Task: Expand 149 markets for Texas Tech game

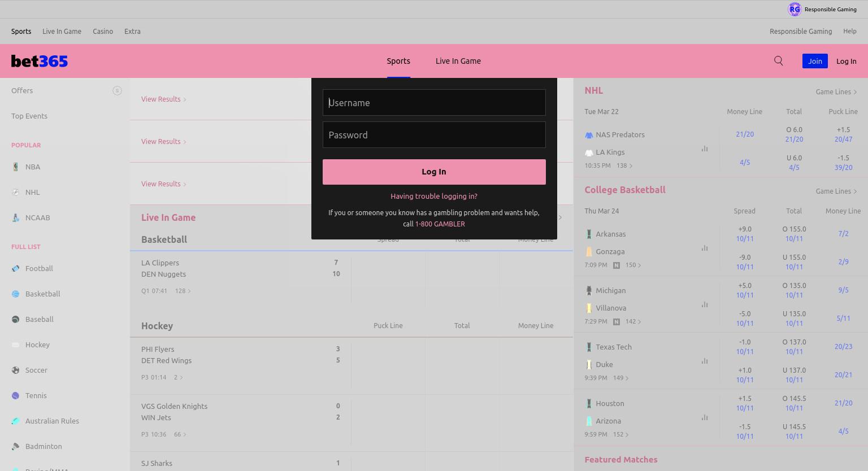Action: (x=621, y=378)
